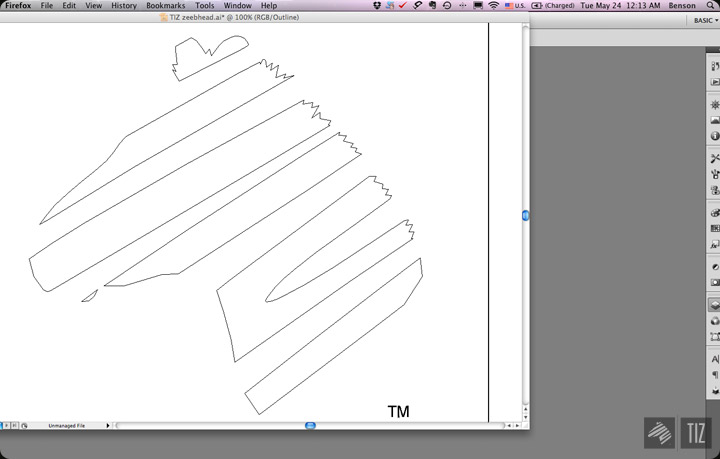Open Spotlight search magnifier icon

(708, 6)
